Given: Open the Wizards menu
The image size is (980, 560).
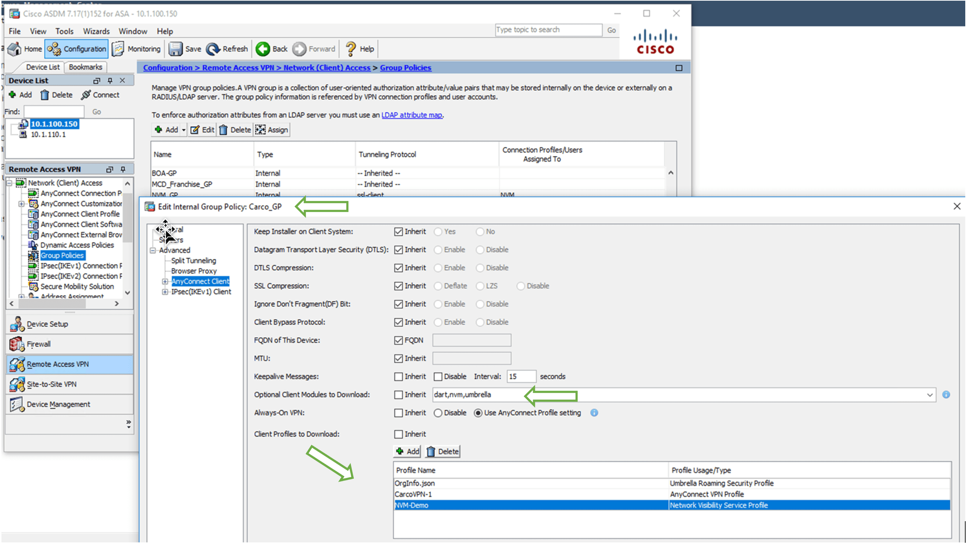Looking at the screenshot, I should pos(96,31).
